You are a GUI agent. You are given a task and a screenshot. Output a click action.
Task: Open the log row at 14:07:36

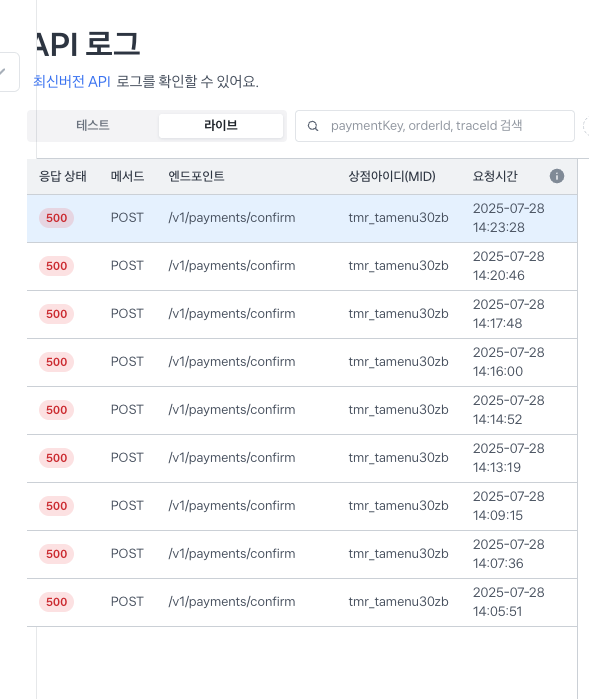[x=302, y=554]
